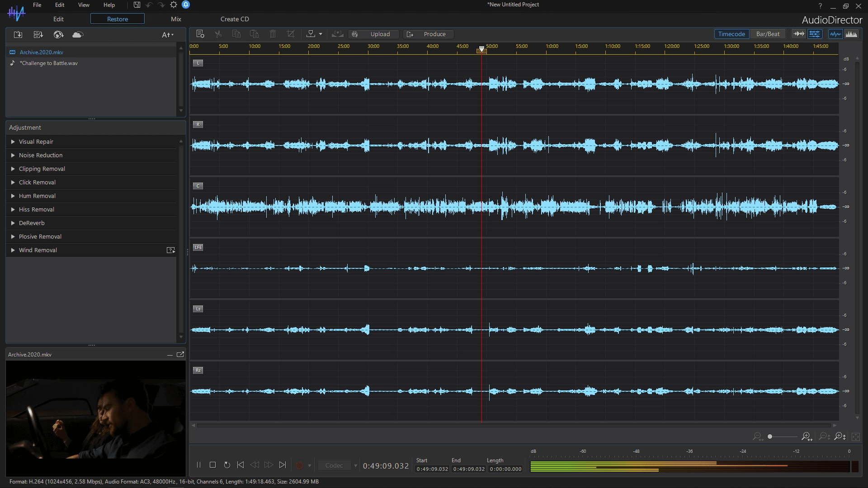Click the CyberLink cloud icon

pos(78,35)
